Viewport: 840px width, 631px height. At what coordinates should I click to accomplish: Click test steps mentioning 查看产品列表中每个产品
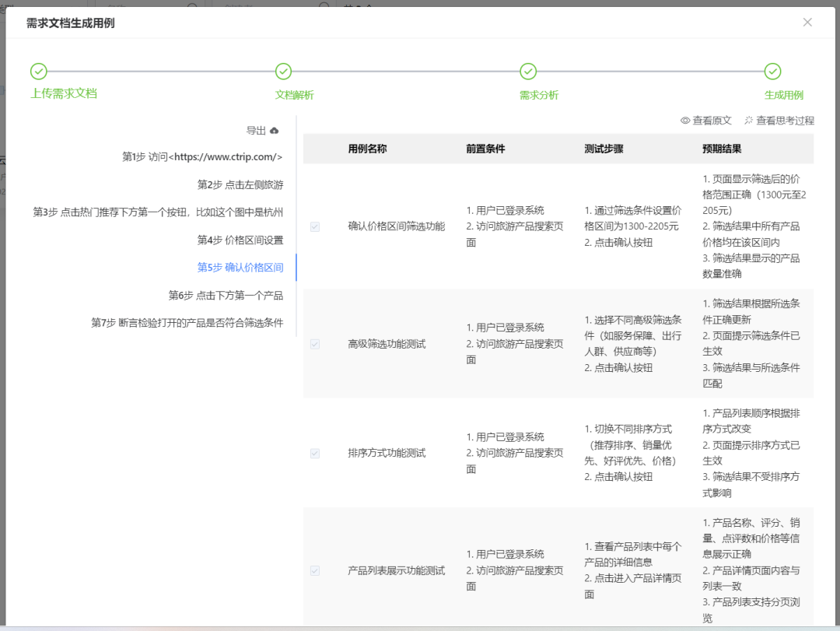pos(632,570)
